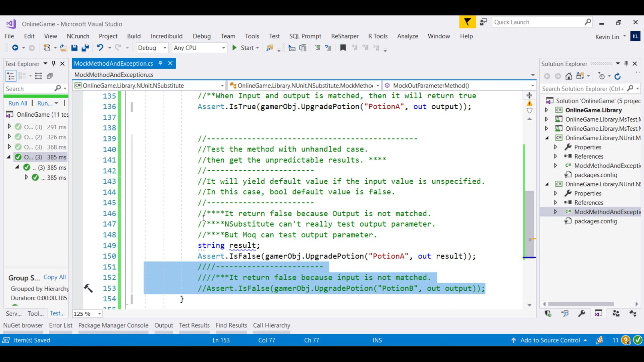Open the notifications flag icon
Screen dimensions: 644x362
click(x=467, y=22)
